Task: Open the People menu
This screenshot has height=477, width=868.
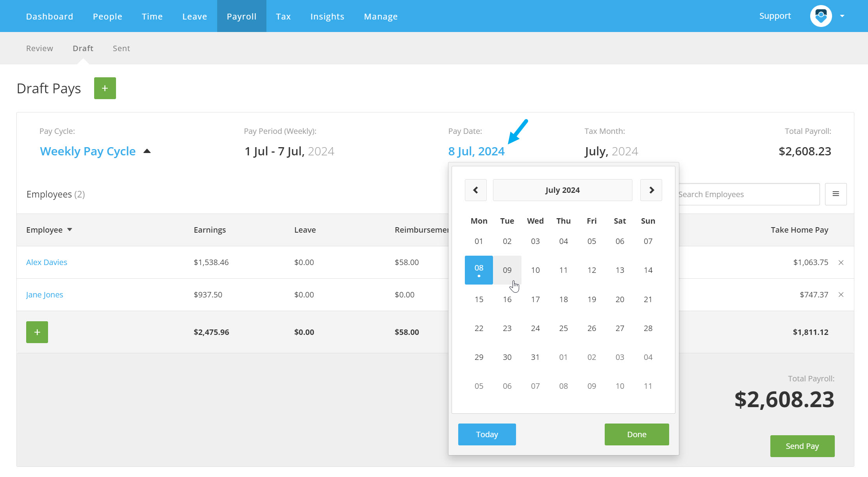Action: (x=107, y=16)
